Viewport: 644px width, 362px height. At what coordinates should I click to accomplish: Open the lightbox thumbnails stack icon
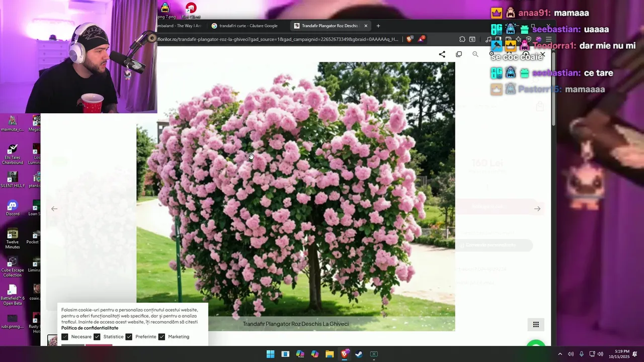(459, 54)
